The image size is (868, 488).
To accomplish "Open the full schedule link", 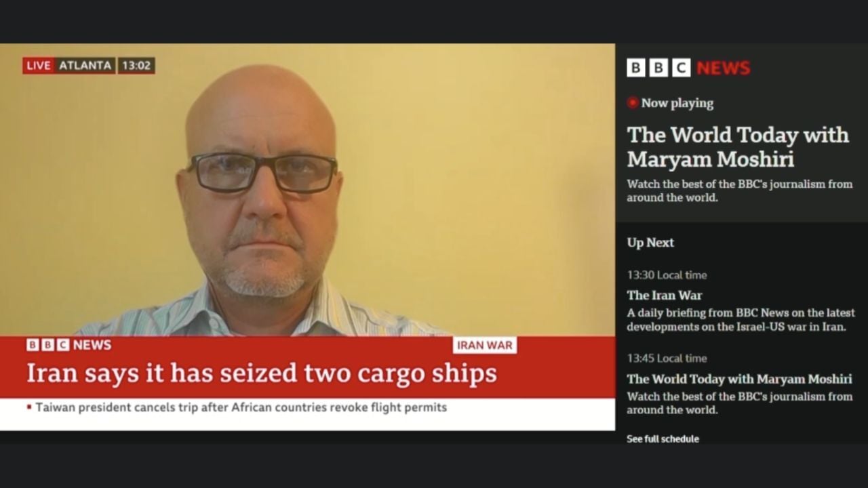I will click(x=663, y=439).
